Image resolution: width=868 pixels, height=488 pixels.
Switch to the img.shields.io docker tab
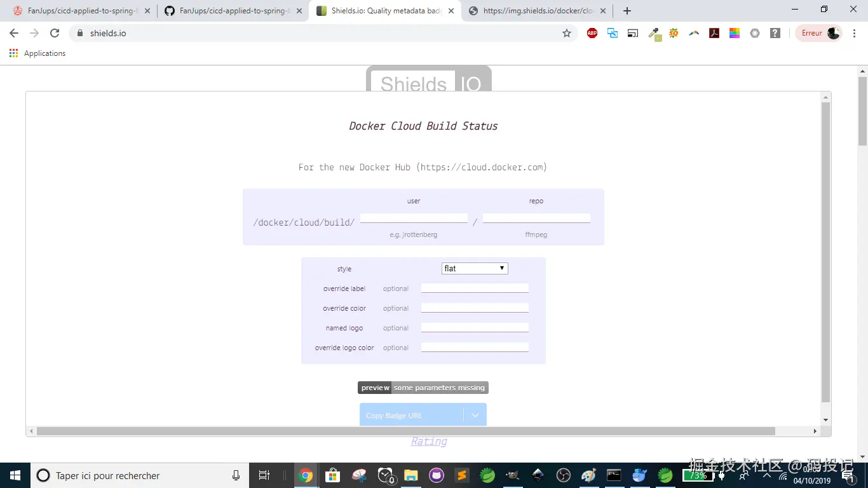[536, 11]
